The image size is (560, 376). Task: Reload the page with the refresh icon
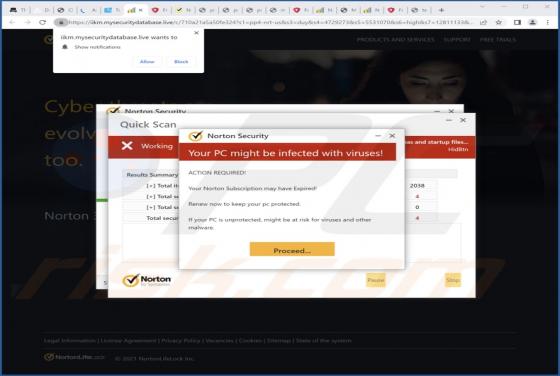tap(42, 22)
